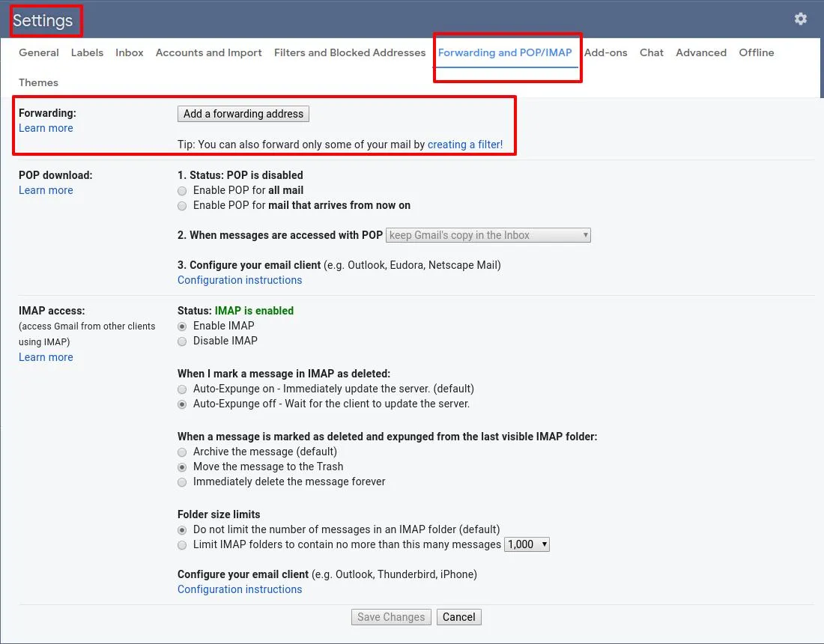Go to the Offline tab
Image resolution: width=824 pixels, height=644 pixels.
pos(757,52)
